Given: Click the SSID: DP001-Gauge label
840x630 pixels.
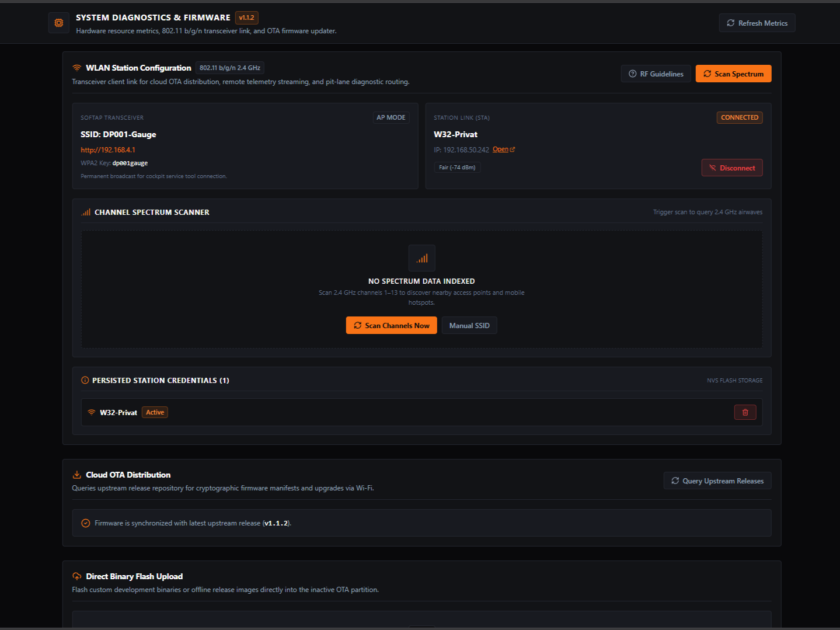Looking at the screenshot, I should point(118,134).
